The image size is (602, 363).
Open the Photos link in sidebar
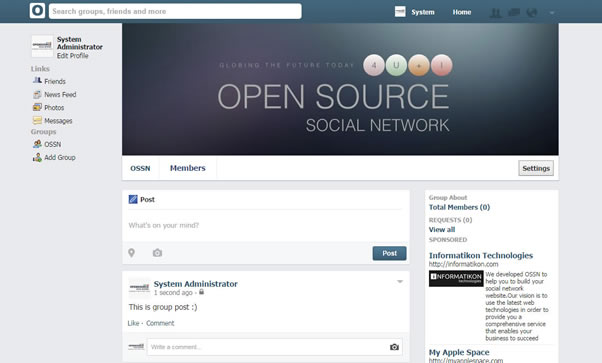[54, 108]
